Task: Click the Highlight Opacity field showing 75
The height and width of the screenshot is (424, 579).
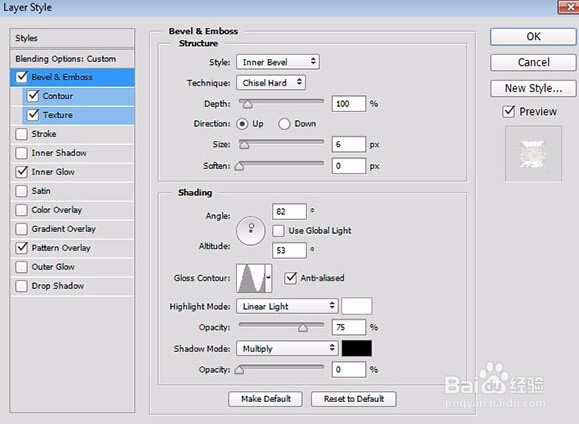Action: tap(349, 327)
